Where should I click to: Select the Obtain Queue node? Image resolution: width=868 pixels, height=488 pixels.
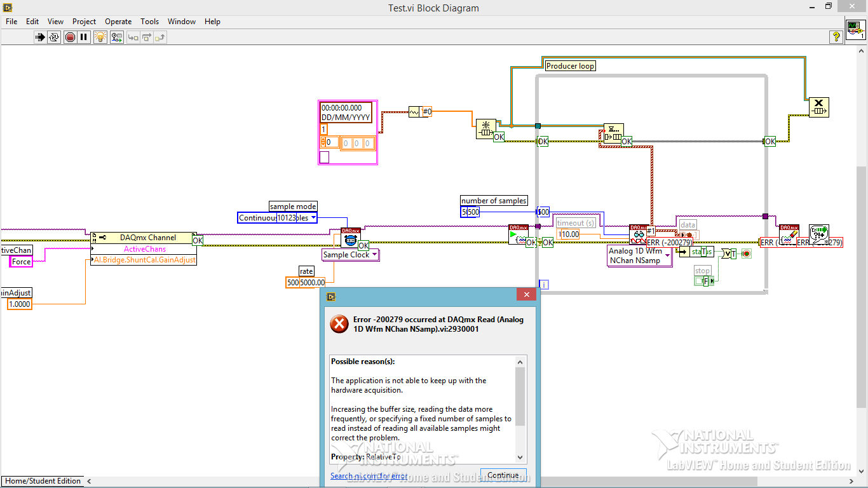(x=486, y=128)
